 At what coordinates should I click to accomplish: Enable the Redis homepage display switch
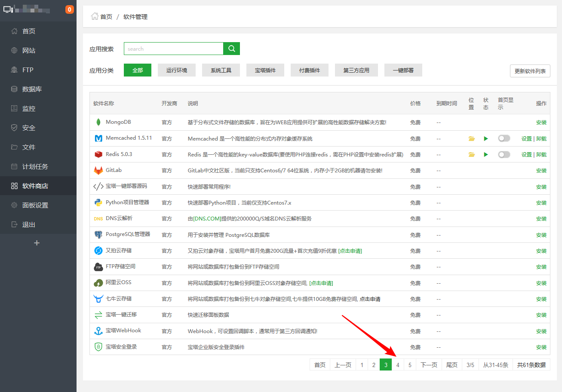504,154
